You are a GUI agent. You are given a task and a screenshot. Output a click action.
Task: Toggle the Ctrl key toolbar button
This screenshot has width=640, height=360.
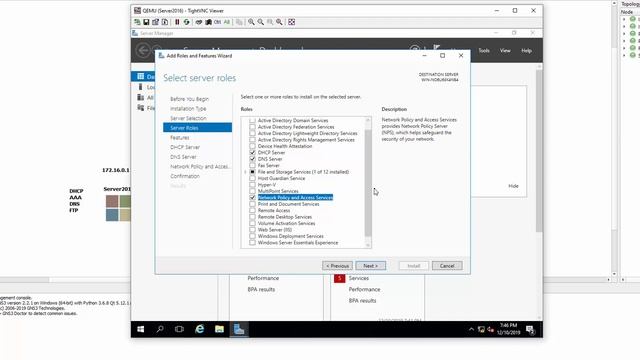(218, 22)
